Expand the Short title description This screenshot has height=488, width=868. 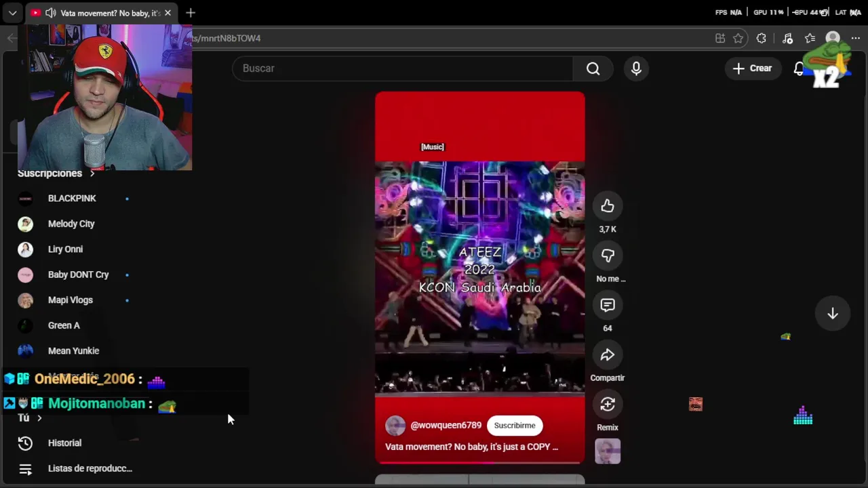coord(472,447)
